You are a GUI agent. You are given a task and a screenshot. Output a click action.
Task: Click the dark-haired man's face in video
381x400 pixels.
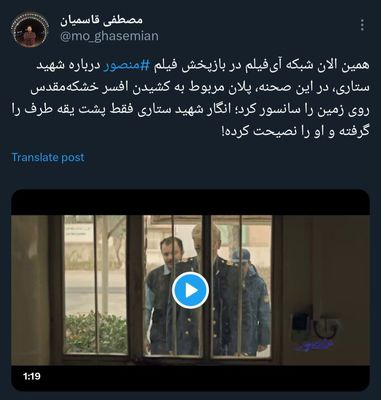[x=172, y=251]
